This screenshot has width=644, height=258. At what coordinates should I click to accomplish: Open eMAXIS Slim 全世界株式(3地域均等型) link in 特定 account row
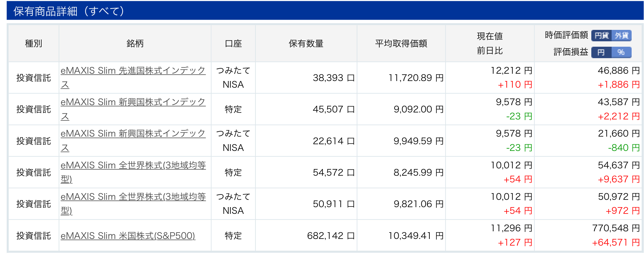(x=133, y=172)
